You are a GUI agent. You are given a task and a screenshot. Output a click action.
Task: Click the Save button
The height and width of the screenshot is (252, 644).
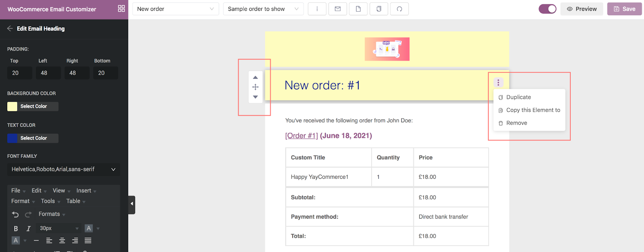pos(624,9)
